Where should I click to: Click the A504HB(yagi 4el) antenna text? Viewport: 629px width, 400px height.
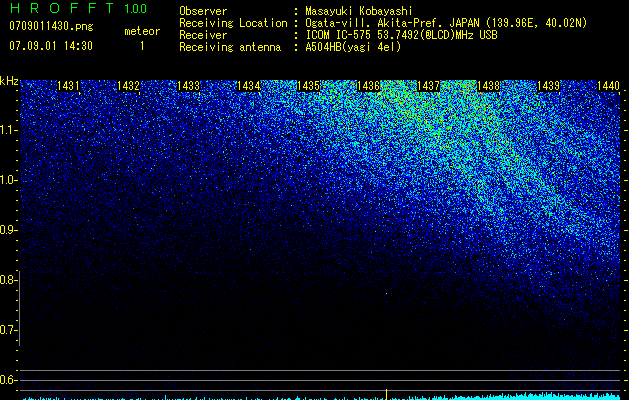353,47
